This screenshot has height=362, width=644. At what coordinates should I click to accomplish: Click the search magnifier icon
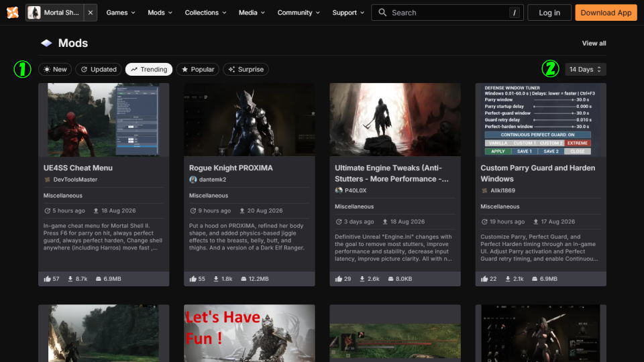382,13
